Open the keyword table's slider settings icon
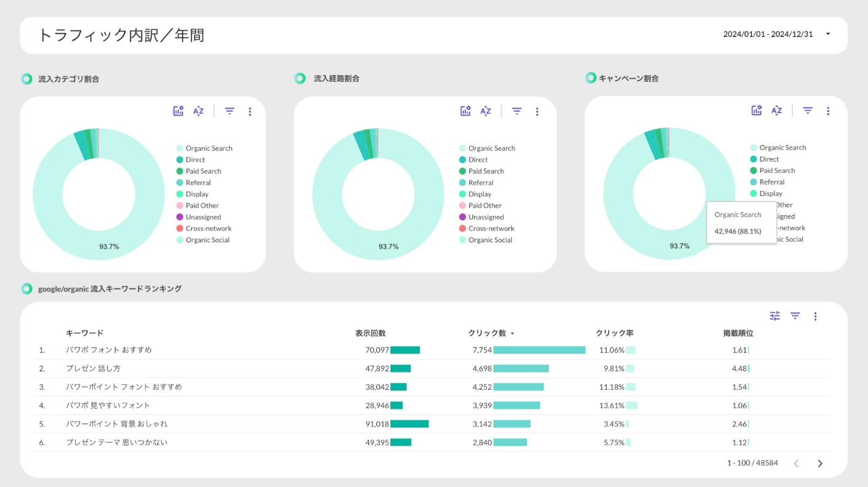The image size is (868, 487). click(775, 316)
